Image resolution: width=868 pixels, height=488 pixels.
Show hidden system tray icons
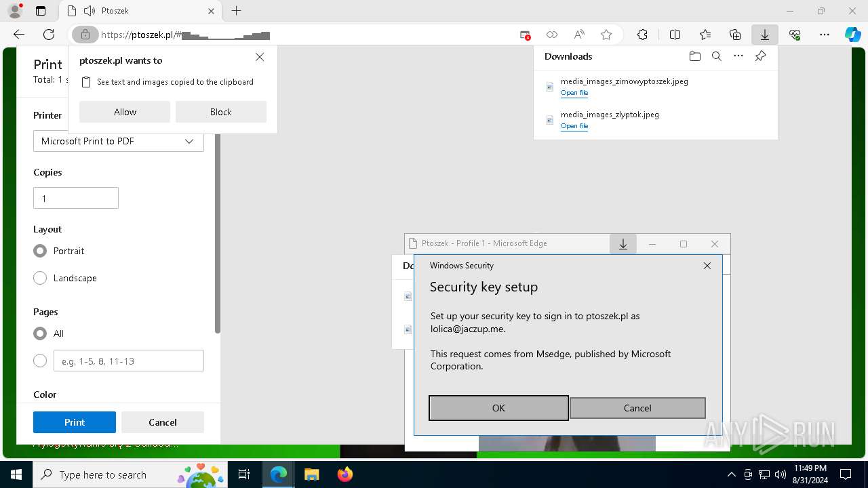click(x=731, y=474)
